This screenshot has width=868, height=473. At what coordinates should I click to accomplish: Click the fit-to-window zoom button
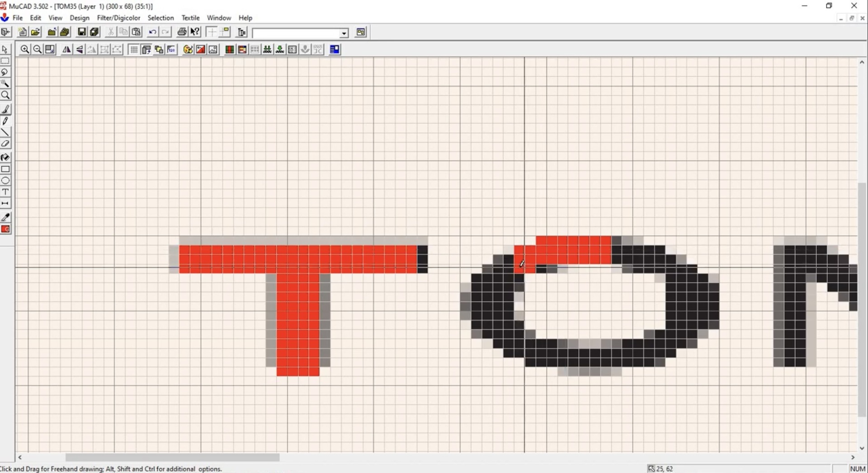[x=50, y=50]
